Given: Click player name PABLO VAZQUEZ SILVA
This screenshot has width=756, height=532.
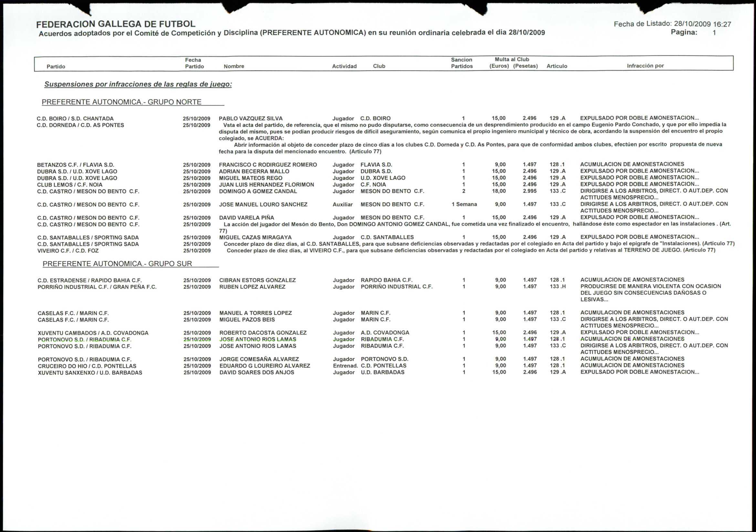Looking at the screenshot, I should (x=251, y=119).
